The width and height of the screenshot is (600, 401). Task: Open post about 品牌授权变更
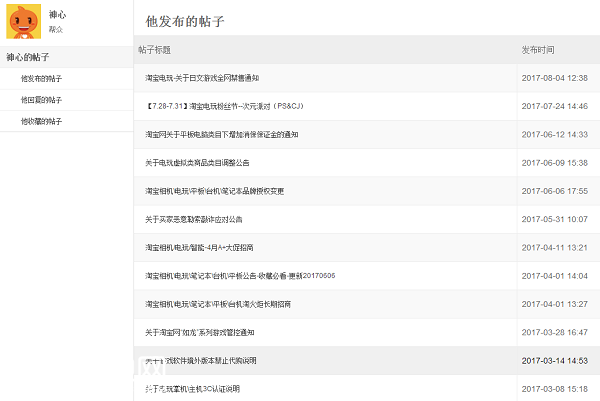coord(214,191)
